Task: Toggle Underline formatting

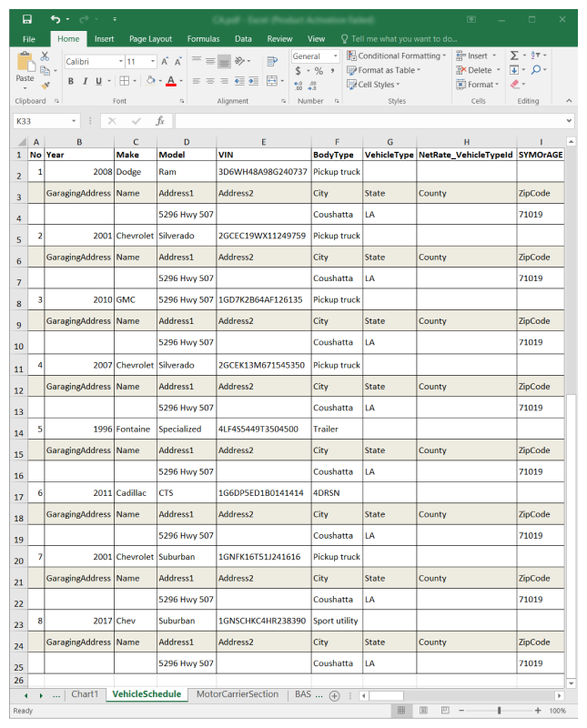Action: click(x=98, y=81)
